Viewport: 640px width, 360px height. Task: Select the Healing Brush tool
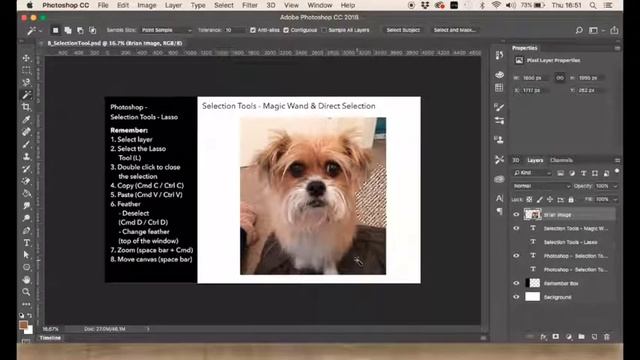click(x=26, y=132)
